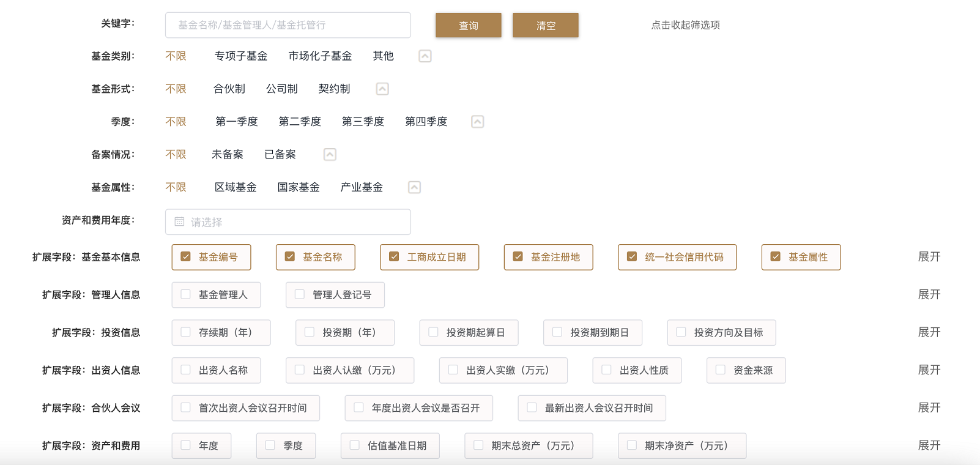Tick the 存续期（年） checkbox
Screen dimensions: 980x465
(x=185, y=332)
